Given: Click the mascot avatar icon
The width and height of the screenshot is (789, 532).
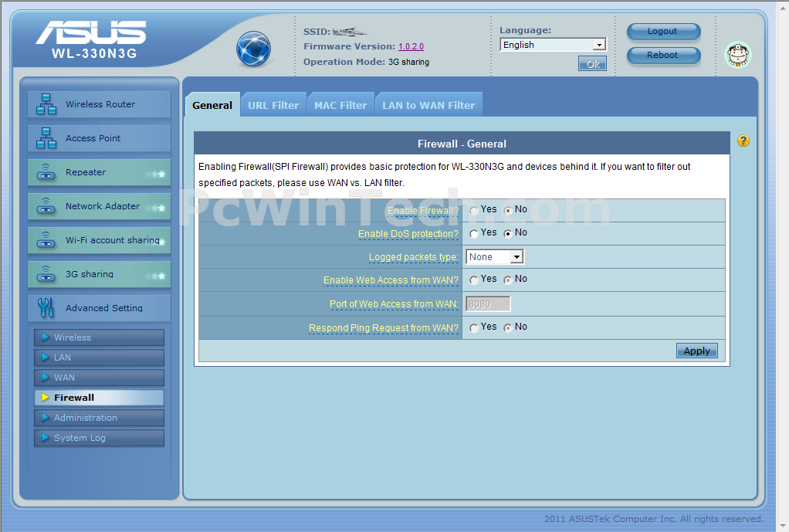Looking at the screenshot, I should 738,55.
